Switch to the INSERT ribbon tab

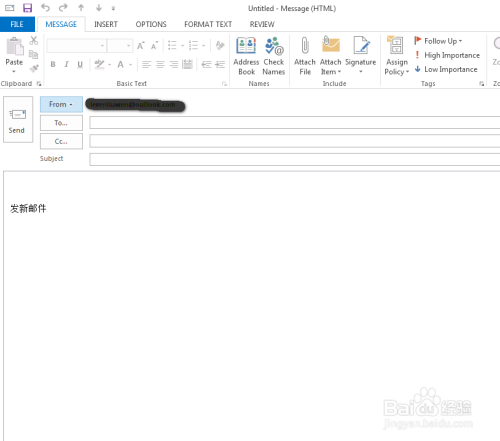point(106,24)
